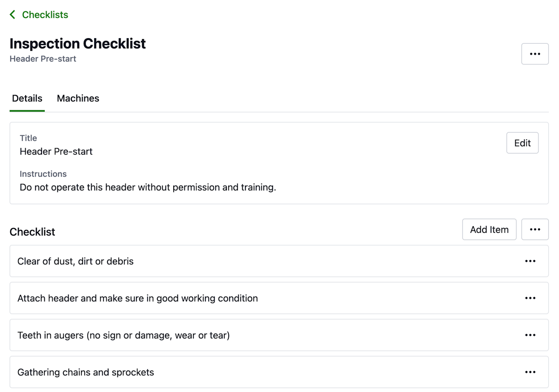
Task: Open actions for 'Teeth in augers' item
Action: 530,335
